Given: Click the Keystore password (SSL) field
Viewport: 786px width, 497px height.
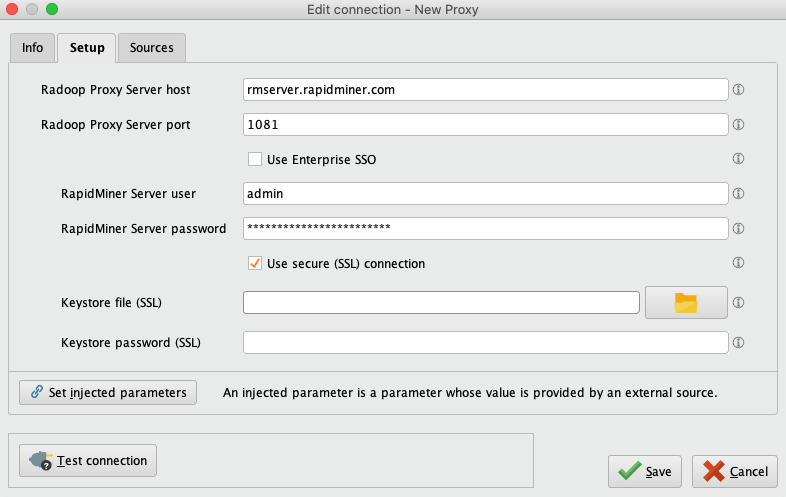Looking at the screenshot, I should pos(485,343).
